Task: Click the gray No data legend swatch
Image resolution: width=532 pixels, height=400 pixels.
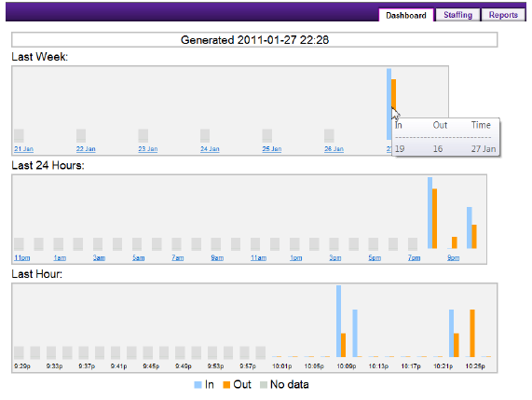Action: click(264, 385)
